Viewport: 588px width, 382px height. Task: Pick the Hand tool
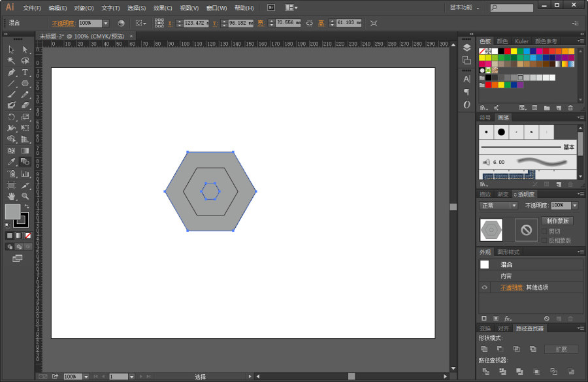[x=11, y=196]
